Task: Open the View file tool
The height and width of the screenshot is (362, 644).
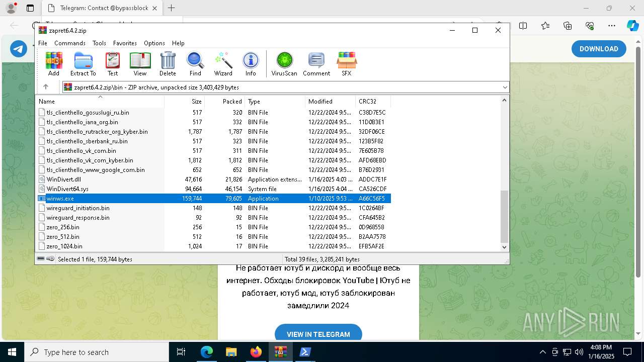Action: [x=140, y=64]
